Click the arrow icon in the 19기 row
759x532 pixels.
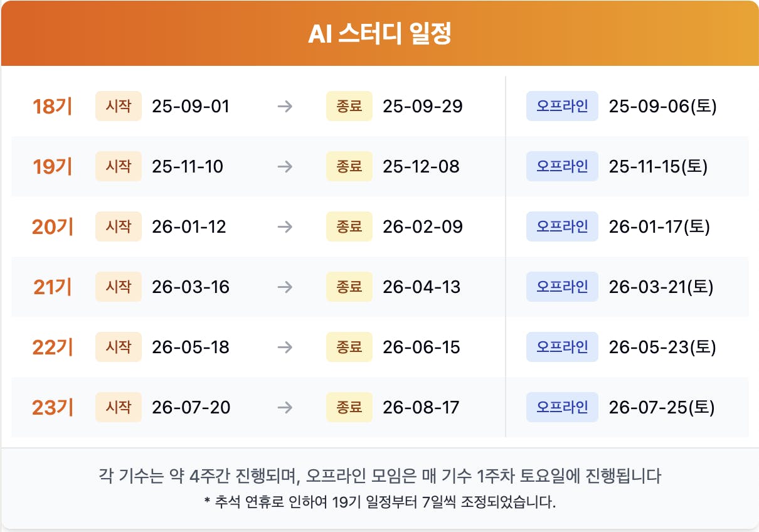point(285,167)
